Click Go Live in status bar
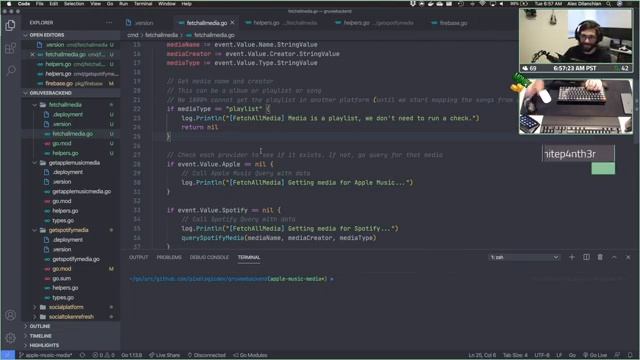The height and width of the screenshot is (360, 640). click(595, 355)
